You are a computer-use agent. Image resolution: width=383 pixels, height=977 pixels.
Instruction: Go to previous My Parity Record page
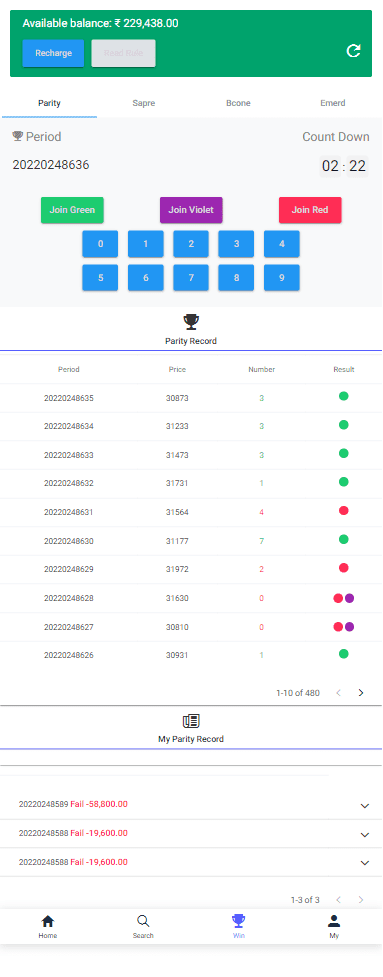pyautogui.click(x=338, y=900)
